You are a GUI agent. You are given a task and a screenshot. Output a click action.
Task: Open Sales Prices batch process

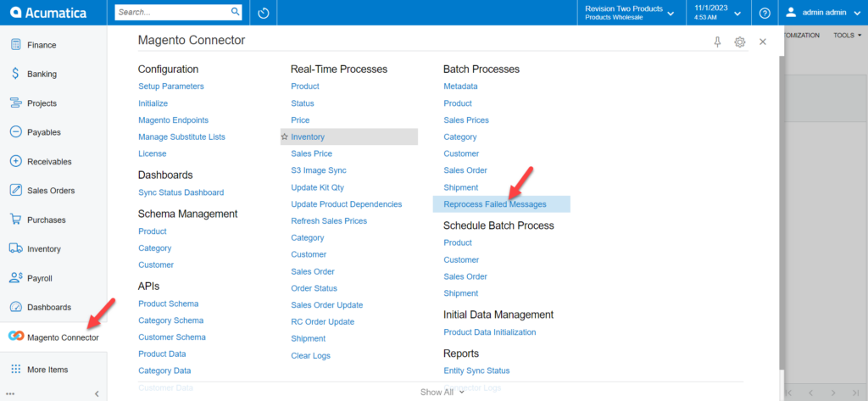click(466, 120)
